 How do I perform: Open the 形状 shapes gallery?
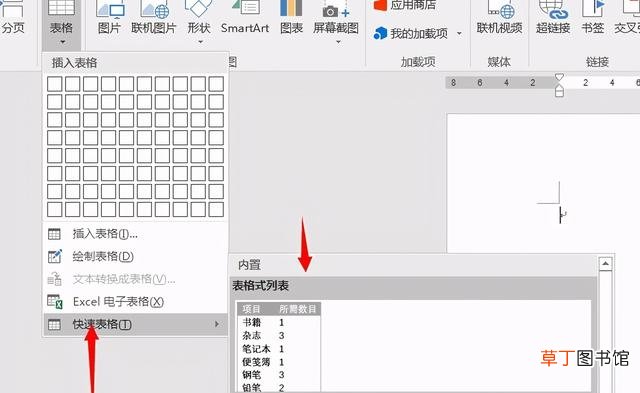(x=199, y=22)
